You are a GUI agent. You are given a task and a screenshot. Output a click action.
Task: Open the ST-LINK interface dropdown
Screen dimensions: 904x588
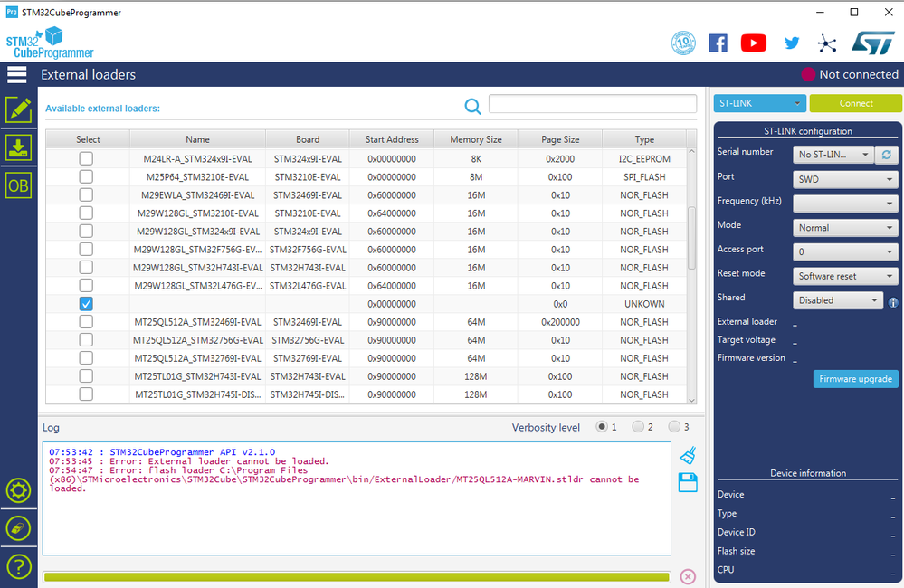(760, 103)
